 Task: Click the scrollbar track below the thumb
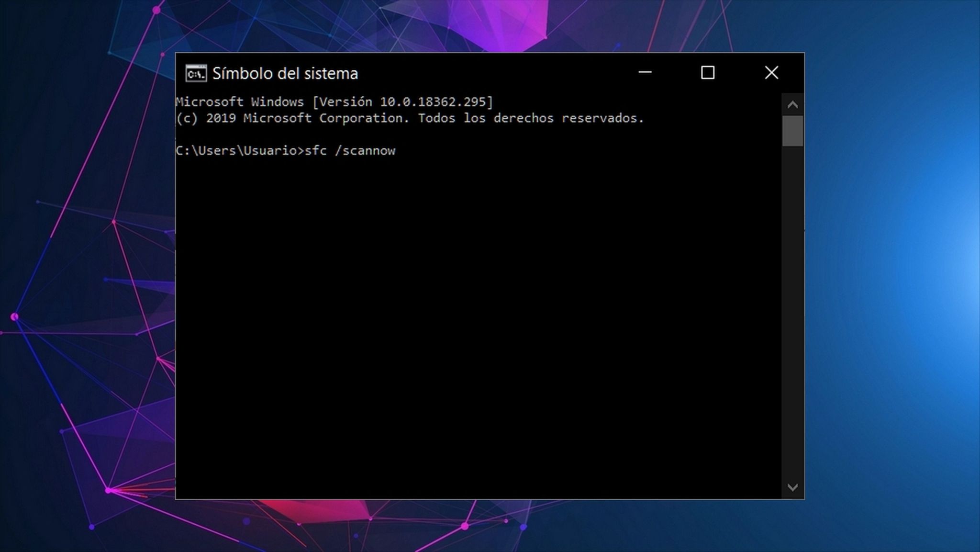pos(792,311)
